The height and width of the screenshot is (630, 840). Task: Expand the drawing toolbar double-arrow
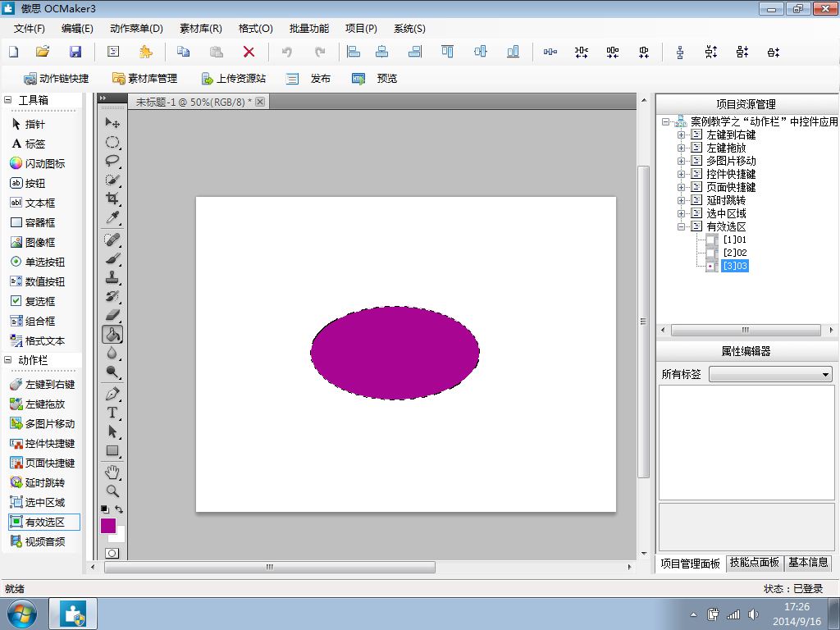[103, 98]
